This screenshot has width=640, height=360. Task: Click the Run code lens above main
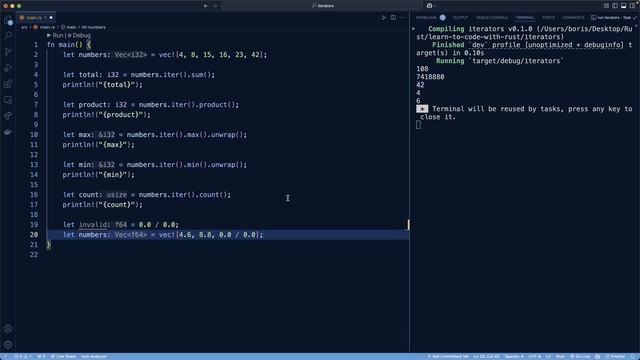pyautogui.click(x=55, y=36)
